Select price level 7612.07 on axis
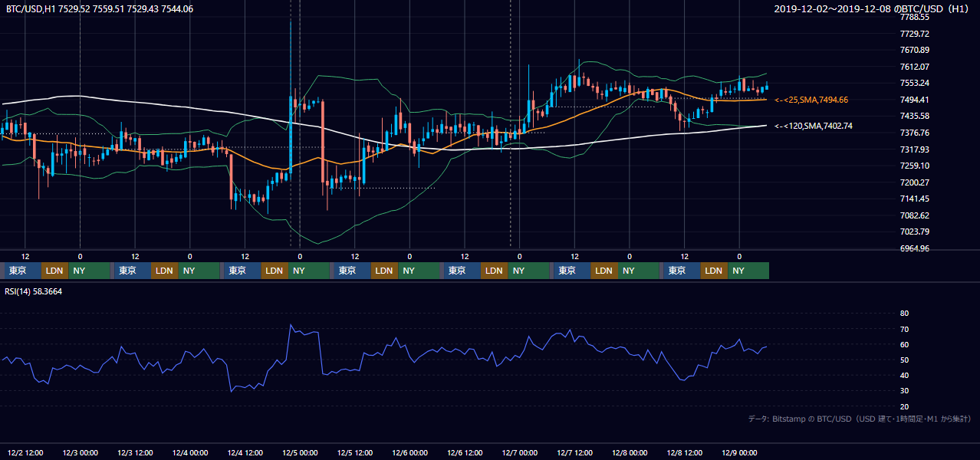This screenshot has height=460, width=980. coord(915,67)
